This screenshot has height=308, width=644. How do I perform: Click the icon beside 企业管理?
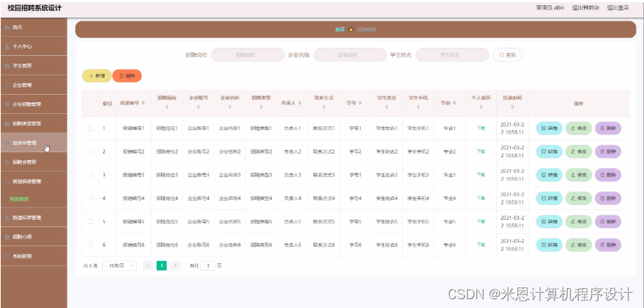pyautogui.click(x=7, y=85)
